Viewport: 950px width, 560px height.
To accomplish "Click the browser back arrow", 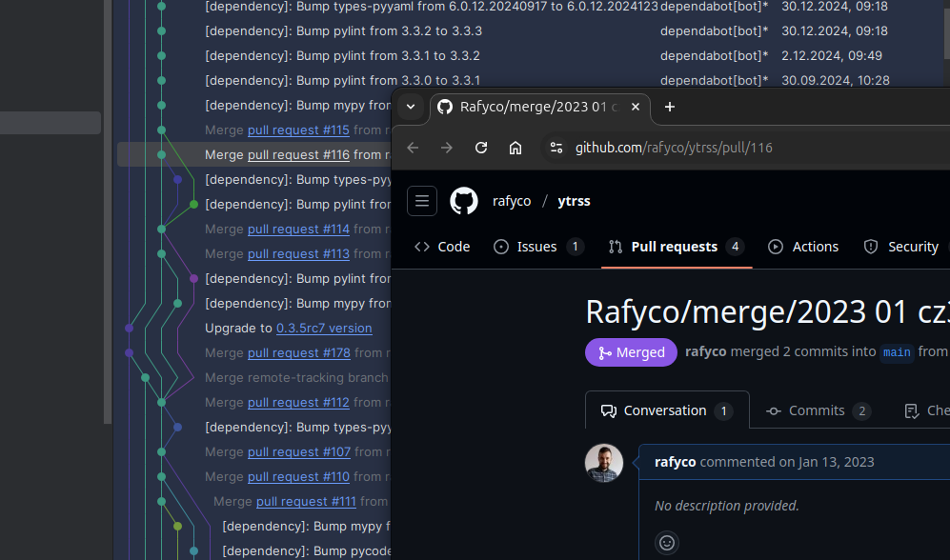I will [x=413, y=148].
